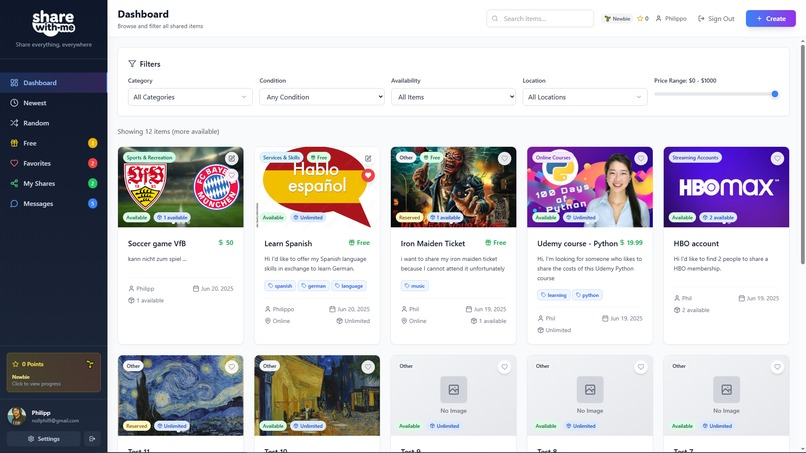Focus the Search items field
Image resolution: width=806 pixels, height=453 pixels.
tap(540, 19)
